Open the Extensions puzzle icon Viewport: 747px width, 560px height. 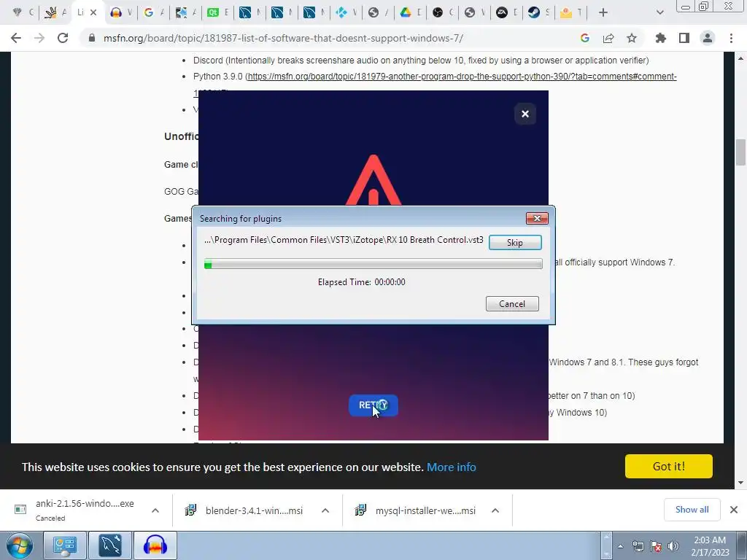click(660, 38)
